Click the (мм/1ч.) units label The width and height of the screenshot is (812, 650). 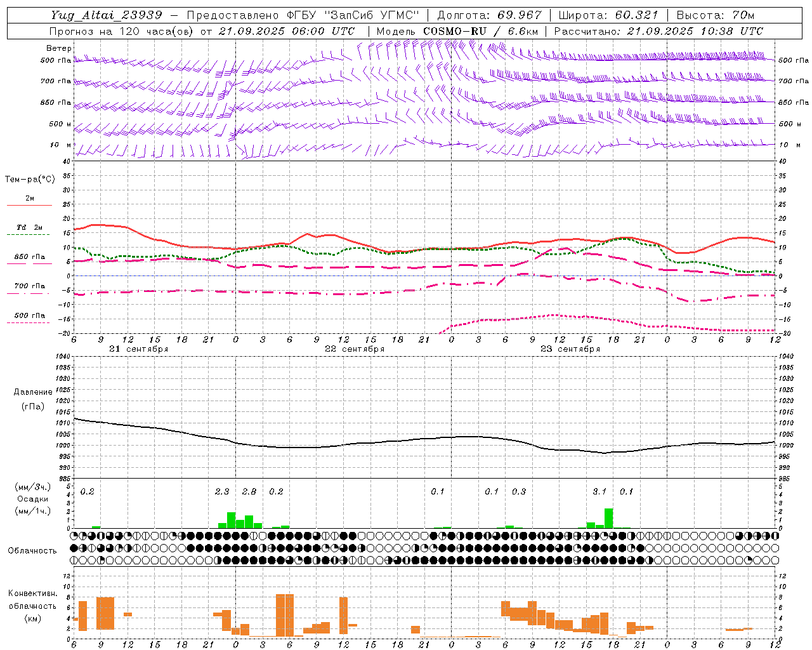[x=33, y=511]
